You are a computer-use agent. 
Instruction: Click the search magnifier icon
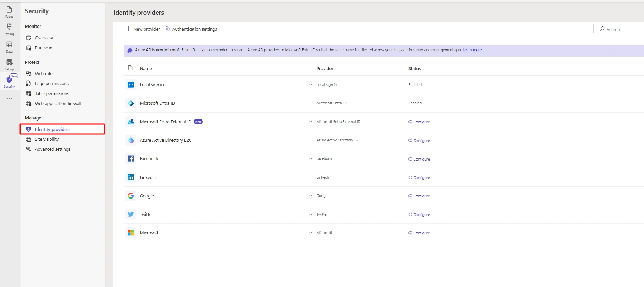(602, 29)
